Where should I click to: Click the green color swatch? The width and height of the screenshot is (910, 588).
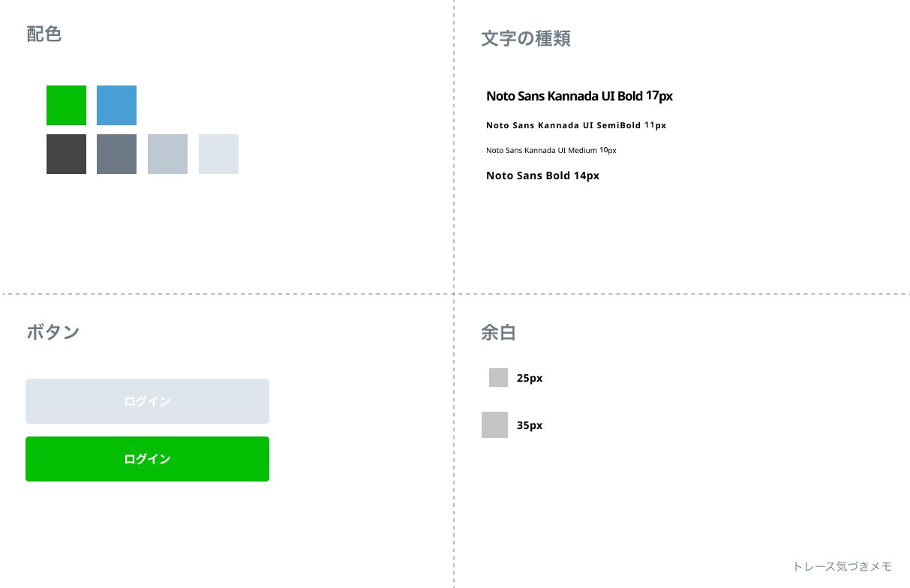click(x=66, y=105)
